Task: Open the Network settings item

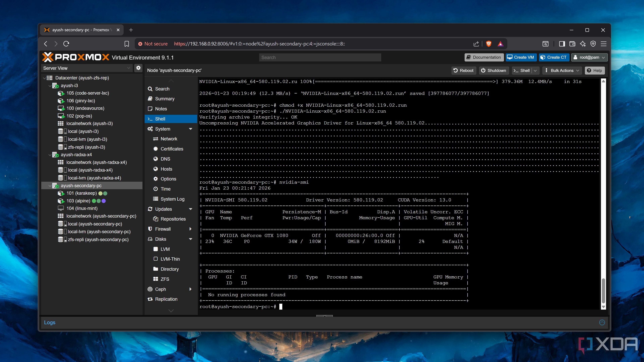Action: coord(171,139)
